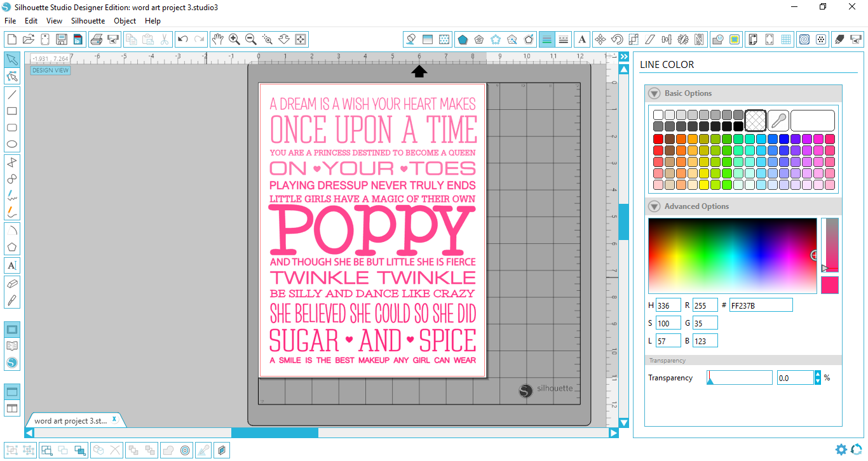
Task: Open the Silhouette menu
Action: click(87, 20)
